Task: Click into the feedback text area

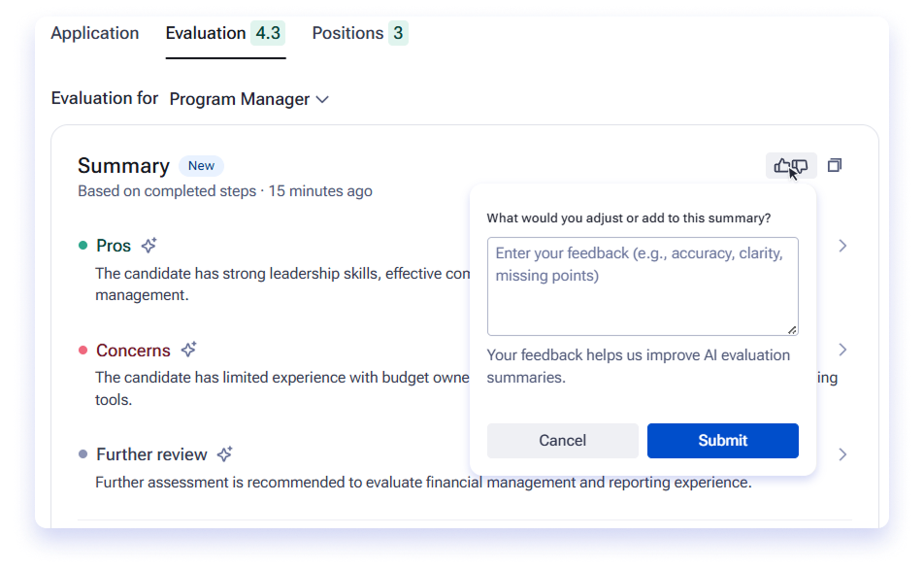Action: 643,286
